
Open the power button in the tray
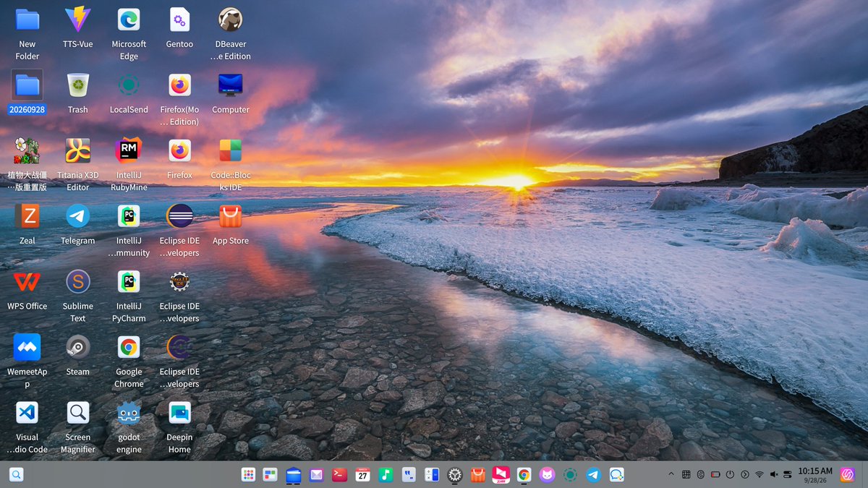(730, 474)
